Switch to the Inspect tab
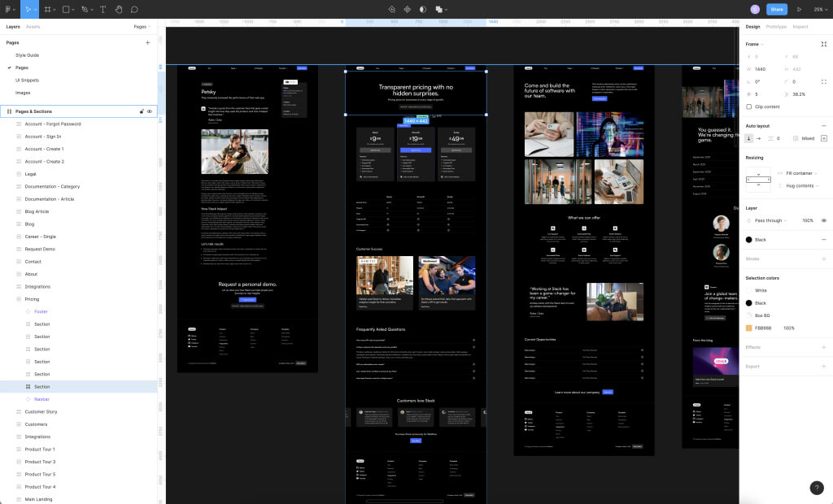 tap(800, 27)
